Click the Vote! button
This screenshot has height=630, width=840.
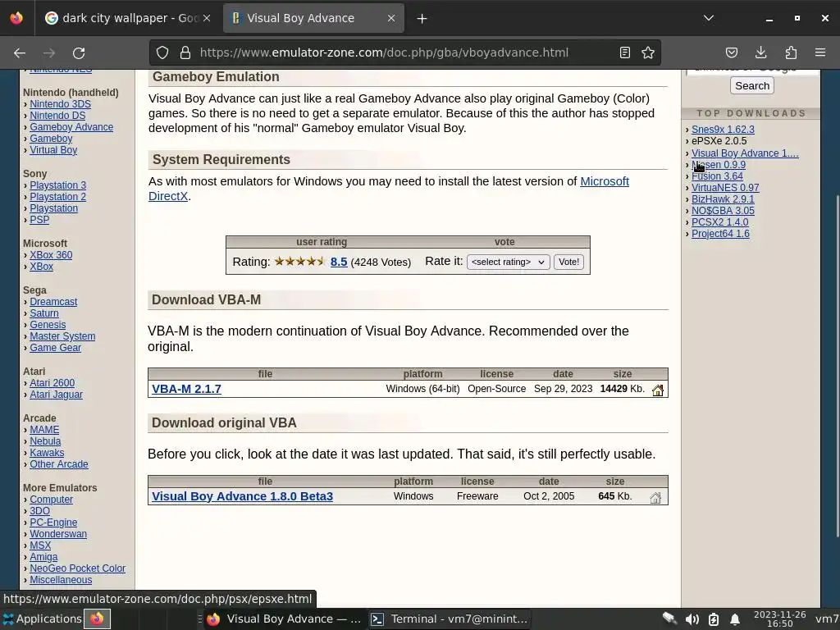pyautogui.click(x=568, y=262)
